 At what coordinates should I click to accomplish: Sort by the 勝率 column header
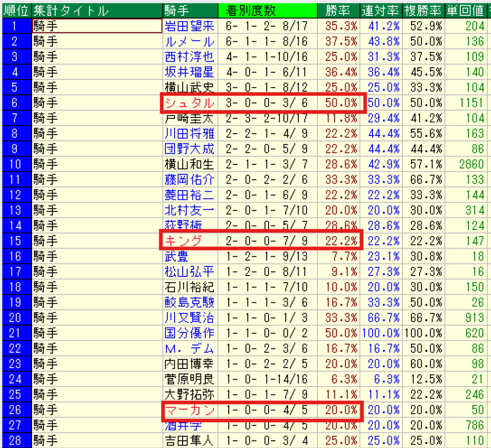(x=338, y=11)
